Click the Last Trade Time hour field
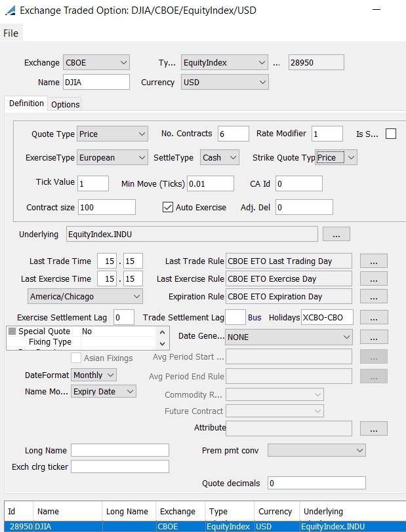This screenshot has height=532, width=406. click(x=107, y=261)
